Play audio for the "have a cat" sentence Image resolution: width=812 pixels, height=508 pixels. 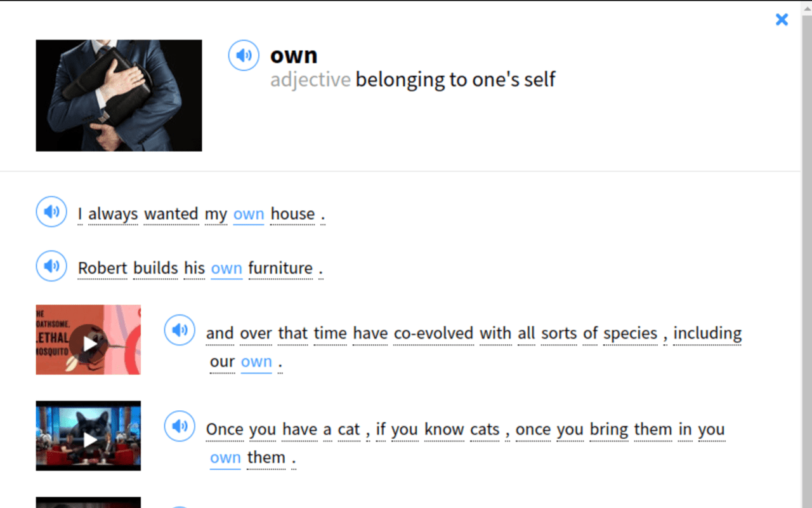[x=180, y=426]
